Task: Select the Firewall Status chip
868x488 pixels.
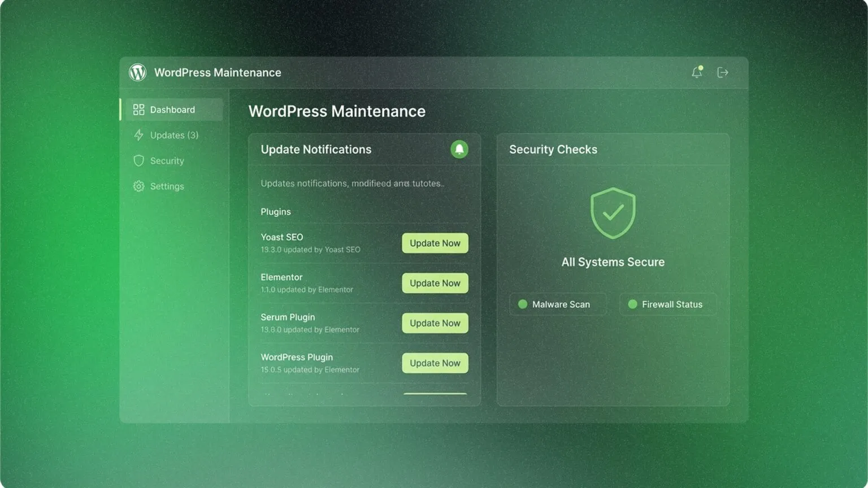Action: click(x=668, y=304)
